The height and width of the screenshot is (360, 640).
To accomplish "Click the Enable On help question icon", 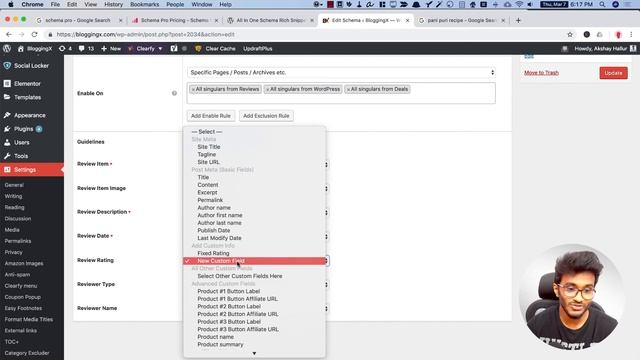I will pyautogui.click(x=174, y=93).
